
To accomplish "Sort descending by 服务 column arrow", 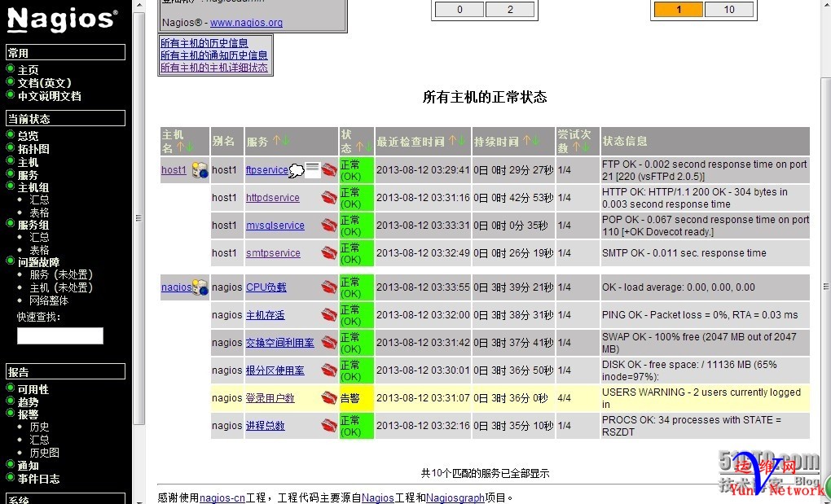I will point(286,141).
